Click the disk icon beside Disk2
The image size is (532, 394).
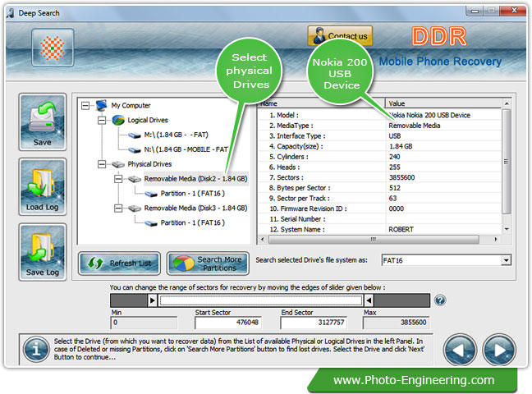pyautogui.click(x=135, y=179)
